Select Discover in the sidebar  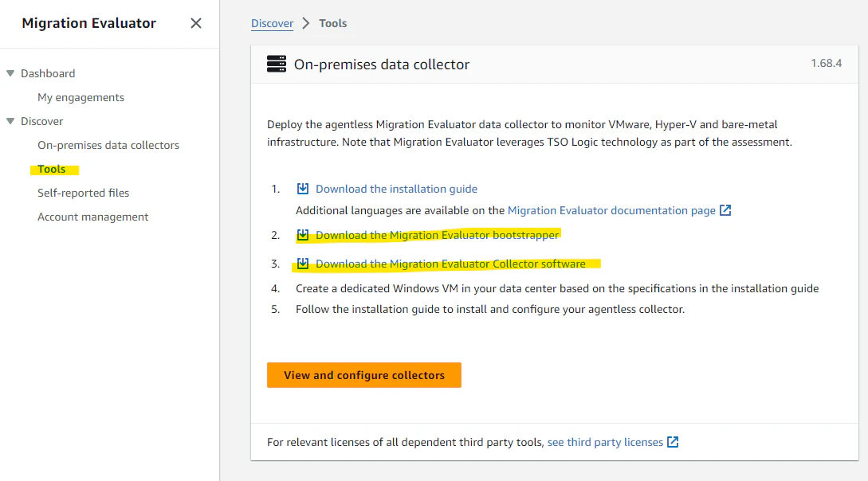(42, 121)
